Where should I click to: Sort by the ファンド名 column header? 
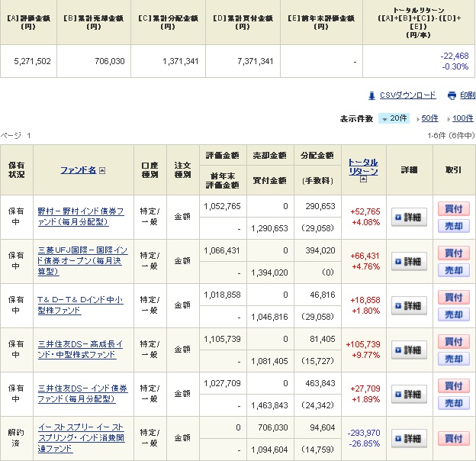[78, 170]
